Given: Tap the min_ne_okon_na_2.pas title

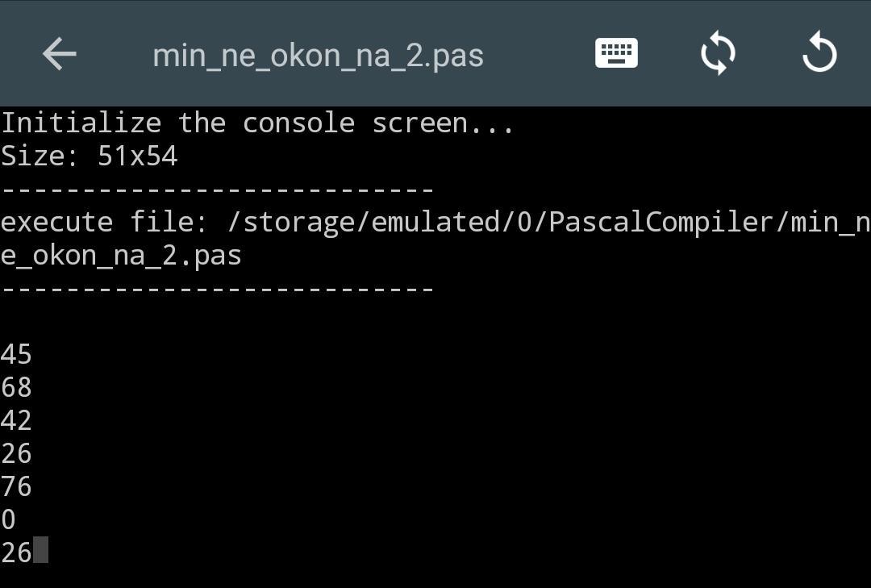Looking at the screenshot, I should (x=318, y=55).
